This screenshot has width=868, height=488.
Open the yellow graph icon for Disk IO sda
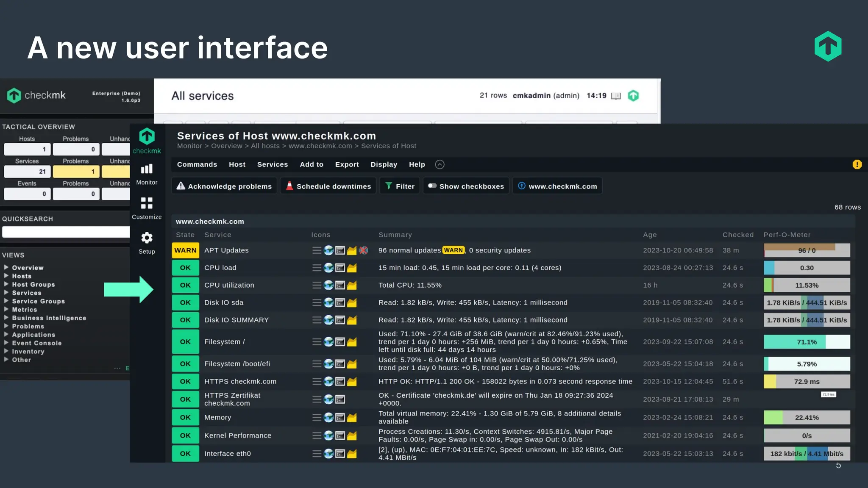click(x=352, y=302)
